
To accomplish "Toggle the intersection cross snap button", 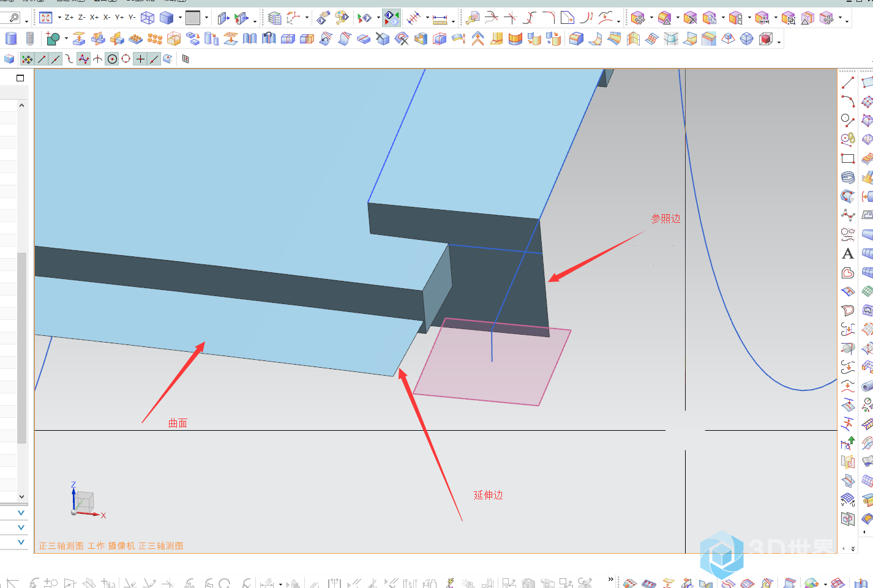I will coord(140,59).
